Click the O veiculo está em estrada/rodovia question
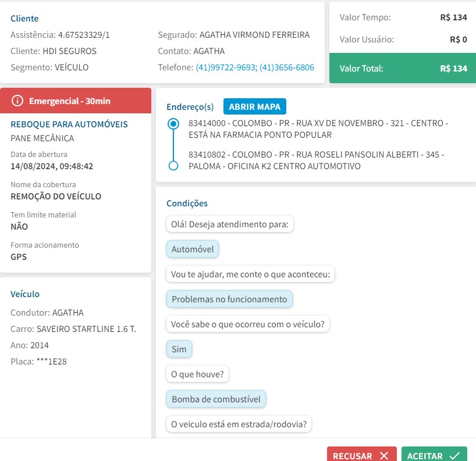 click(239, 424)
